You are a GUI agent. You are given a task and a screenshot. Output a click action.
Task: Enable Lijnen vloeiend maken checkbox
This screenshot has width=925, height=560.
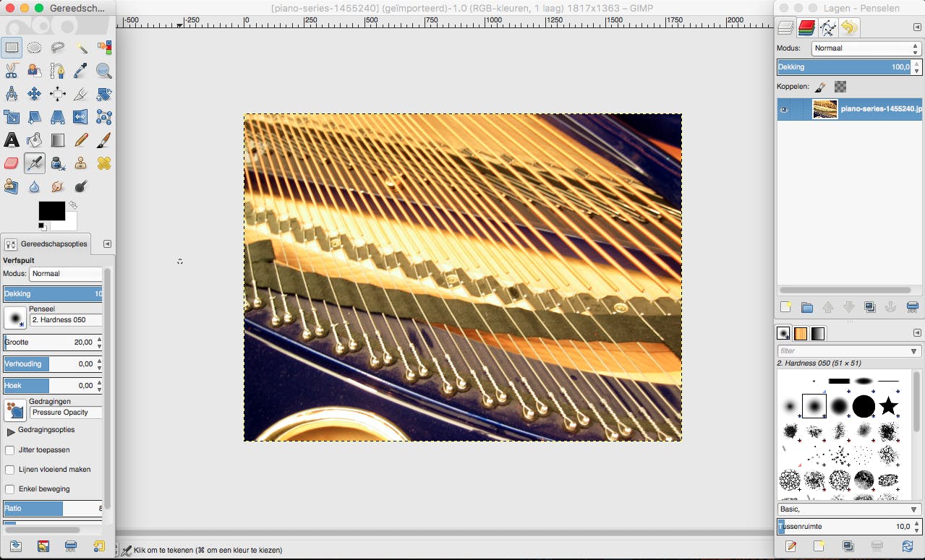coord(9,470)
